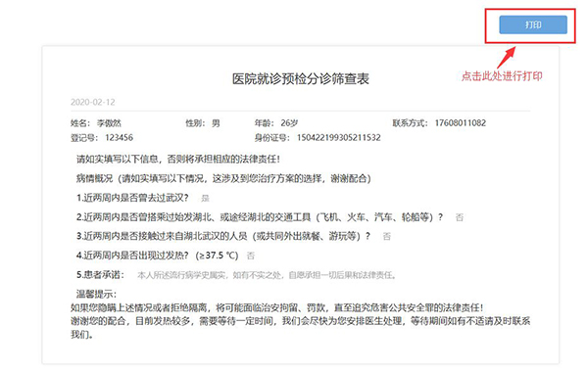Click the notice 请如实填写以下信息
Viewport: 588px width, 372px height.
point(178,160)
